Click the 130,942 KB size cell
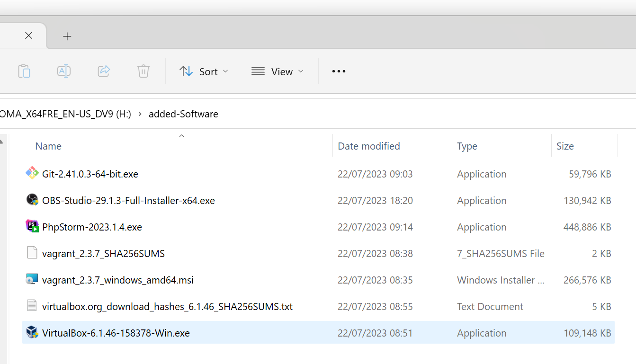The height and width of the screenshot is (364, 636). [587, 201]
